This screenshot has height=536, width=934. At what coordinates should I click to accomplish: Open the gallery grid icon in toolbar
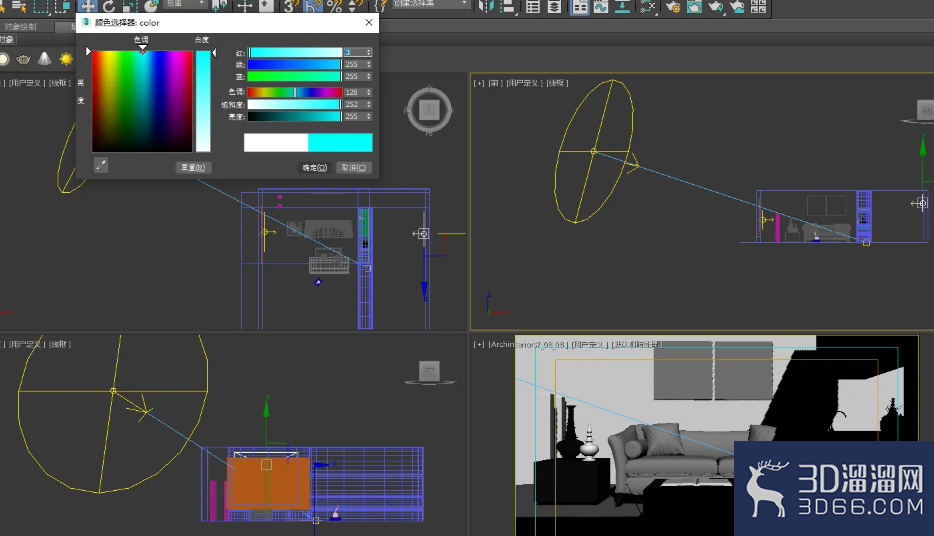pos(759,6)
